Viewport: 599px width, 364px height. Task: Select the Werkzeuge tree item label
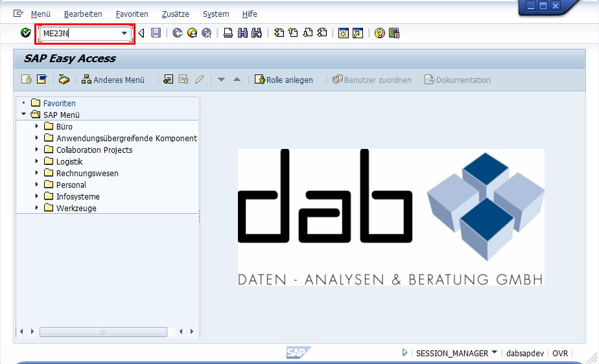[x=76, y=209]
